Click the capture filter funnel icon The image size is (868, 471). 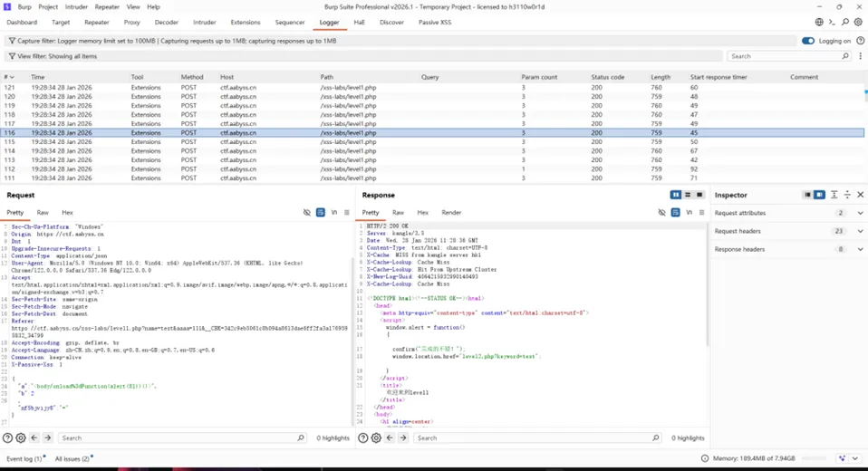pos(12,41)
